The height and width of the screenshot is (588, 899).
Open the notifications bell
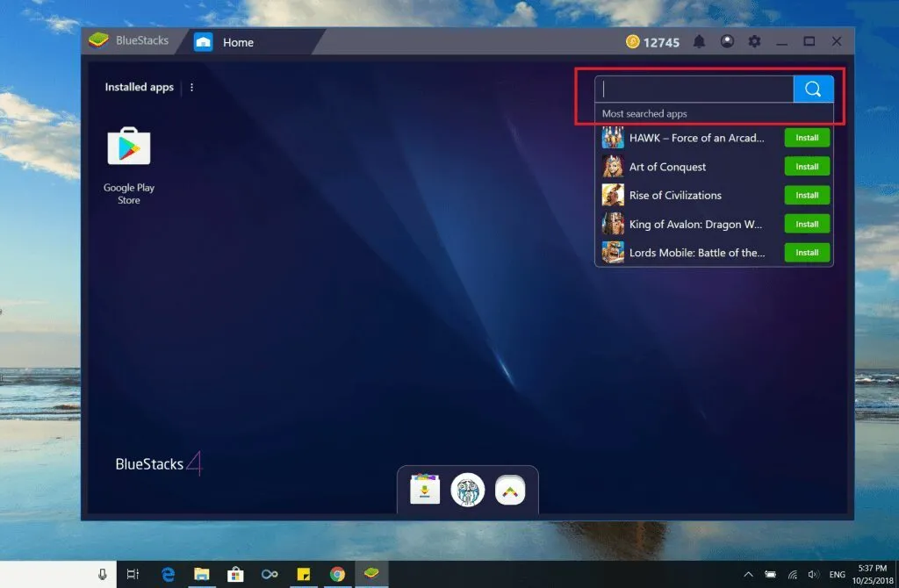699,42
